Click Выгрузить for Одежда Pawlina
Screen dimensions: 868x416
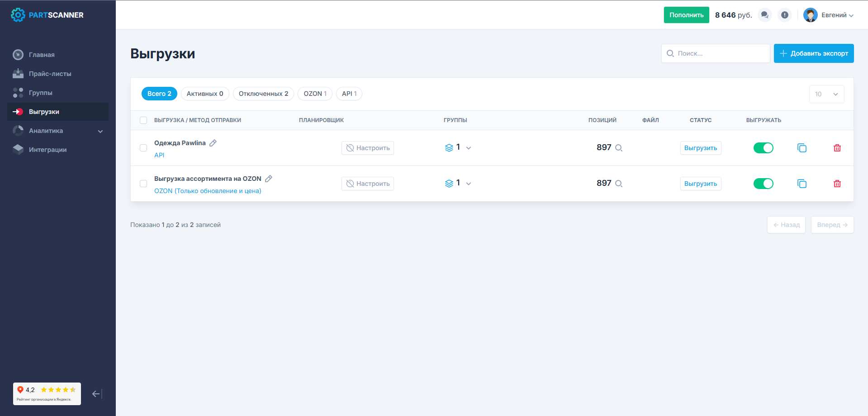(701, 148)
